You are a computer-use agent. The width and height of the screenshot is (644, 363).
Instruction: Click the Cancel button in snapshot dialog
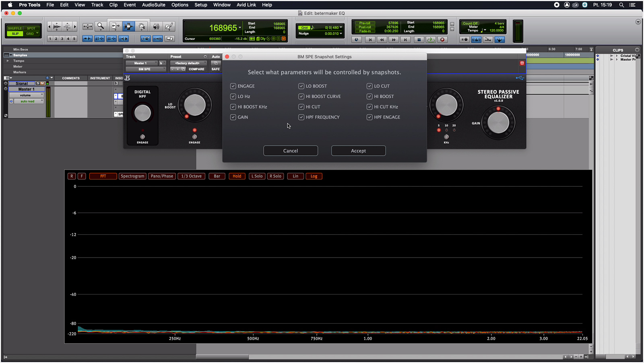(291, 151)
